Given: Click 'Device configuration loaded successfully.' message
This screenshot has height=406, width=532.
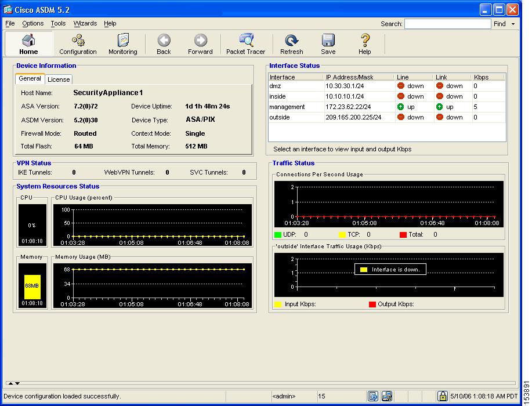Looking at the screenshot, I should [x=62, y=396].
